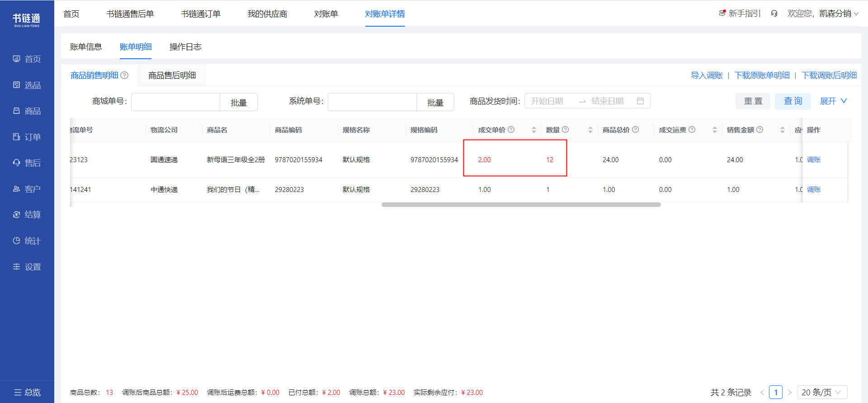Click the 导入调账 link

tap(707, 75)
